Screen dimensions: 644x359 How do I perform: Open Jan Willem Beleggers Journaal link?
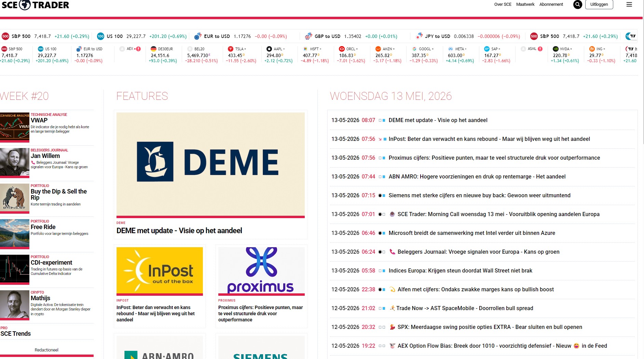pyautogui.click(x=45, y=156)
